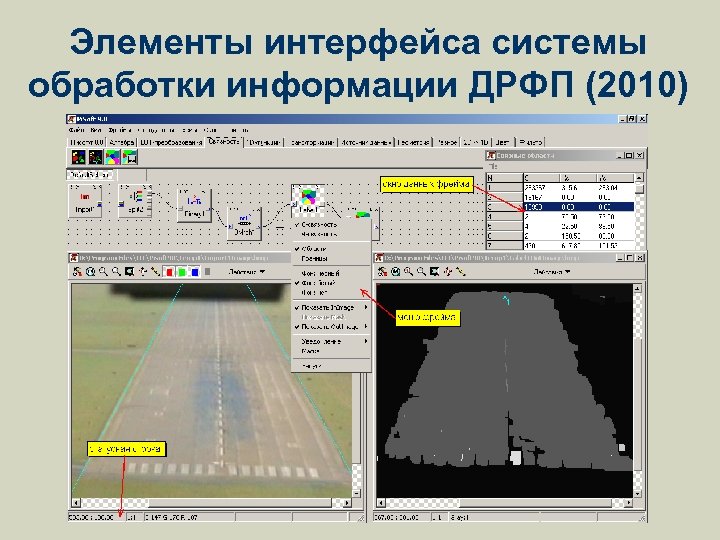Click the pan arrows icon in right mask window
The height and width of the screenshot is (540, 720).
click(448, 271)
